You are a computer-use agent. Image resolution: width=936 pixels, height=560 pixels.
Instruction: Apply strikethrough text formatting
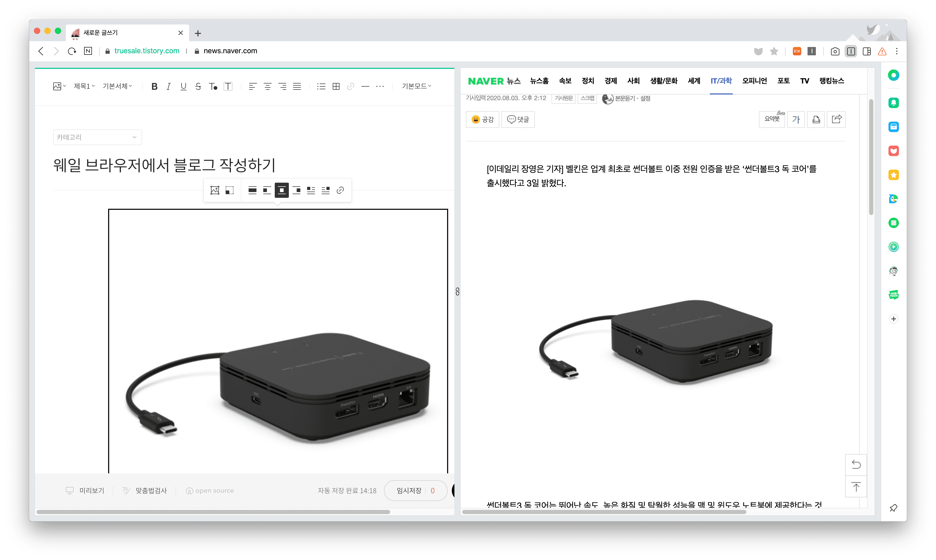click(198, 86)
